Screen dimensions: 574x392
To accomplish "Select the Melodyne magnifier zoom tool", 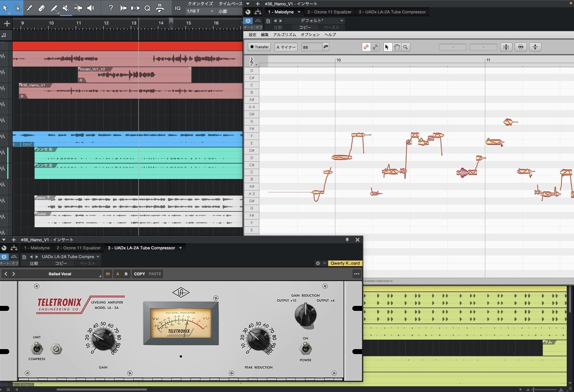I will [406, 47].
